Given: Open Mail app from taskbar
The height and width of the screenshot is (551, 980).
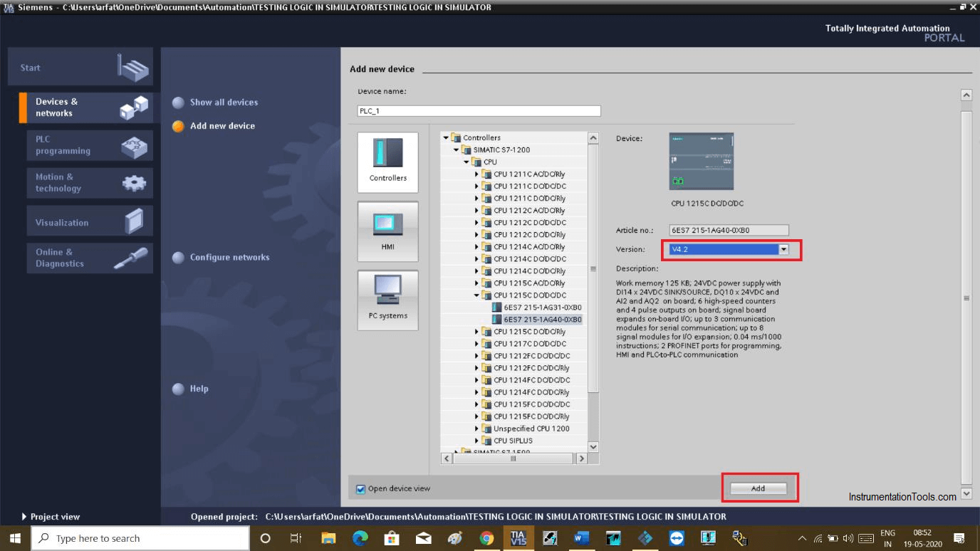Looking at the screenshot, I should tap(423, 538).
